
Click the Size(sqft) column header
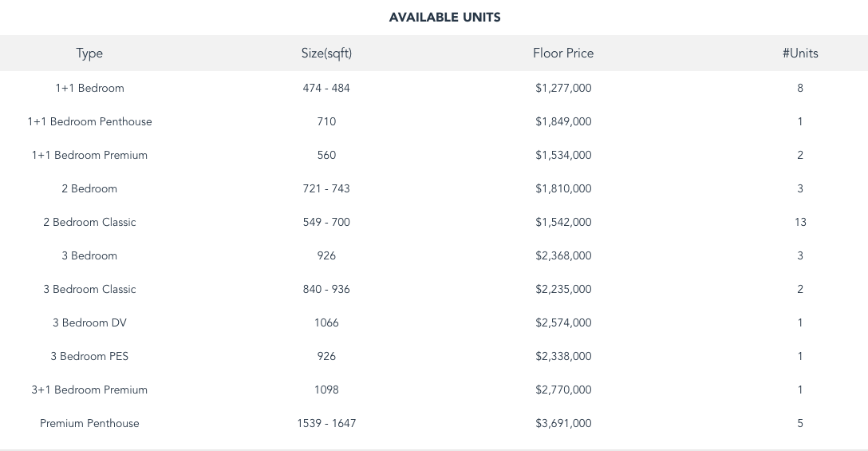click(x=326, y=53)
